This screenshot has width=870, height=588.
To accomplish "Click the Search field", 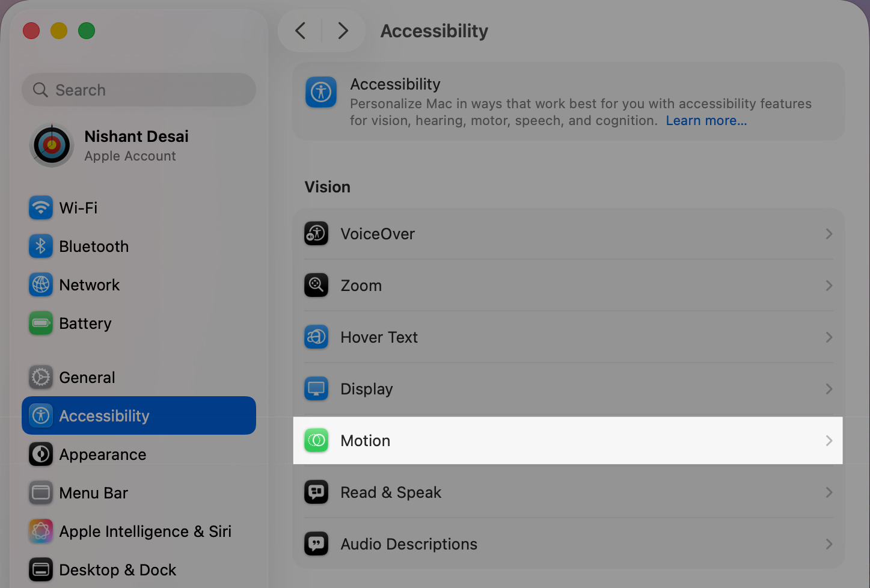I will 138,90.
